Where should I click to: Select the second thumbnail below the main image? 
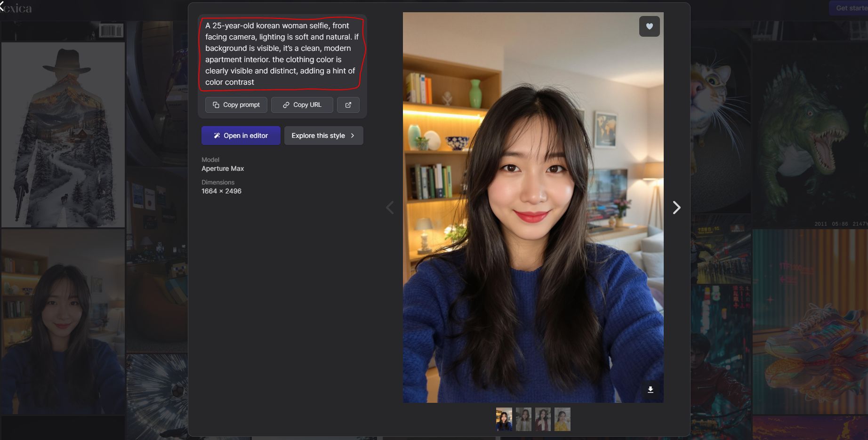click(x=523, y=419)
